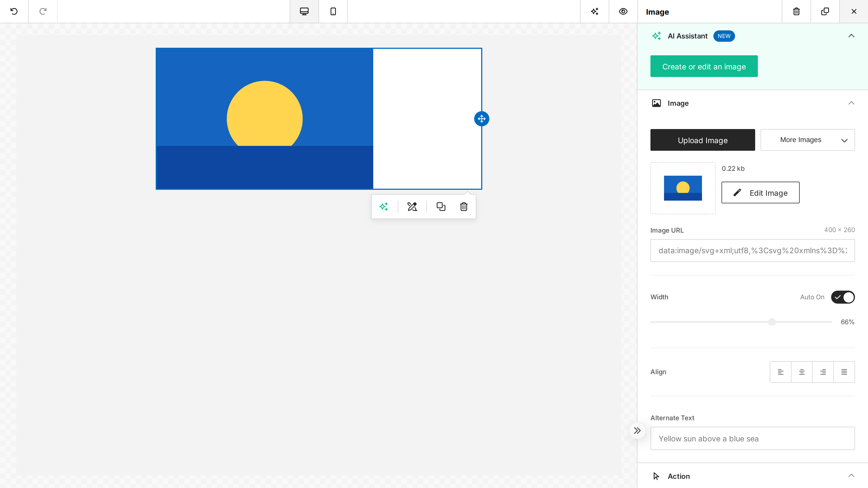
Task: Redo the last undone change
Action: (x=43, y=11)
